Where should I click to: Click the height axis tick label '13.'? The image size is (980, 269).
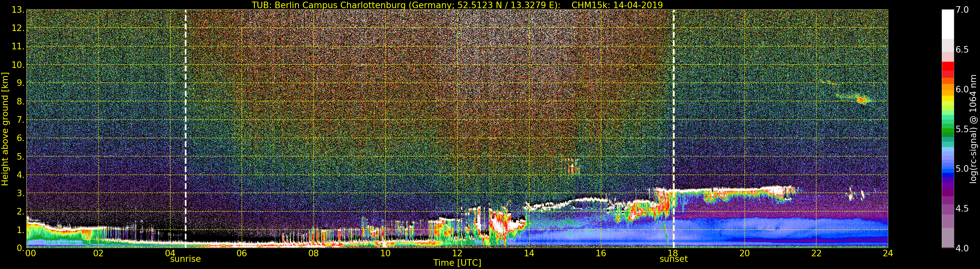[18, 10]
